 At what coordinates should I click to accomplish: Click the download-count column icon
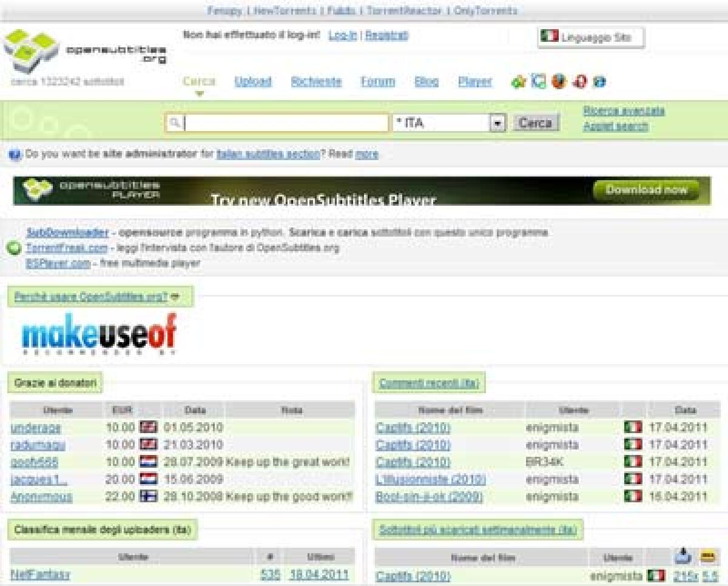pos(683,555)
